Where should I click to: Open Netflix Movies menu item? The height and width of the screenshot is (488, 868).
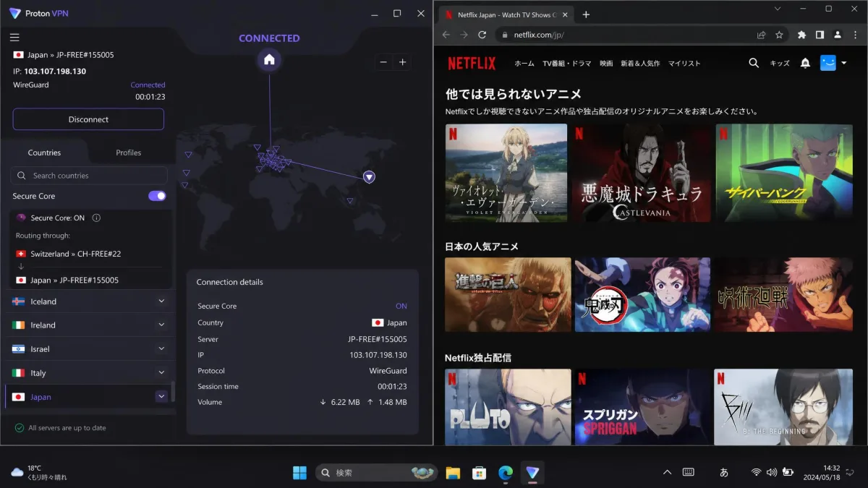click(x=606, y=64)
